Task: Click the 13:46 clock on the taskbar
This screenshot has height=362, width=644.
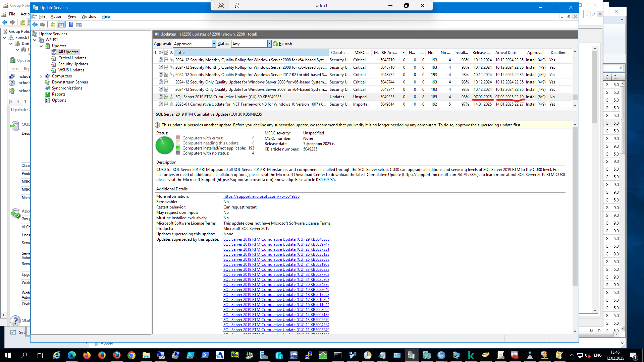Action: [x=615, y=353]
